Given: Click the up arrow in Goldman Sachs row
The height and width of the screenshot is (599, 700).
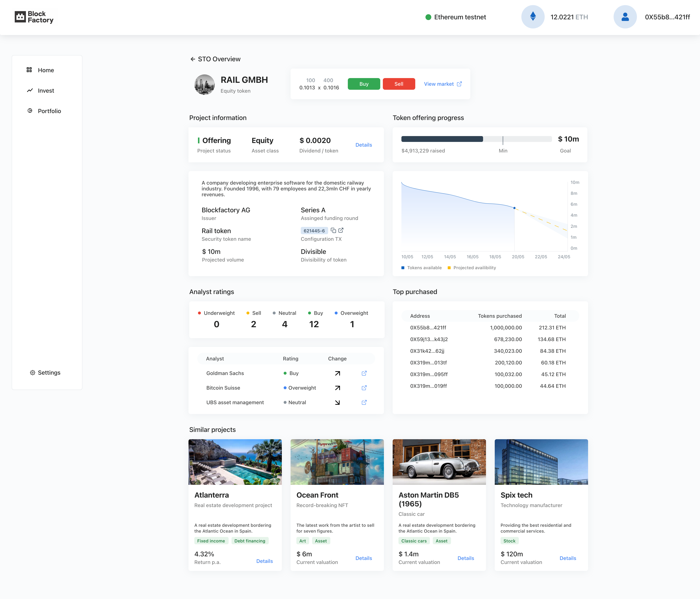Looking at the screenshot, I should click(x=337, y=373).
